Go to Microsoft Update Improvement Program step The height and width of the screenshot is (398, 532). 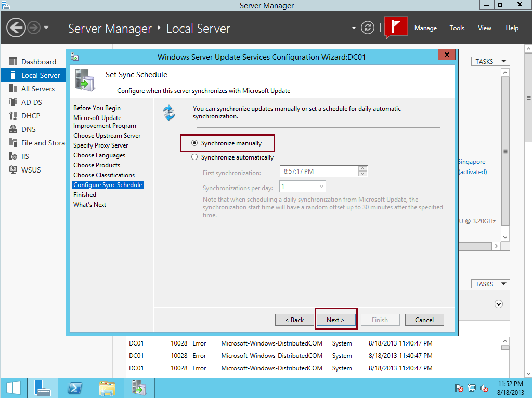[105, 122]
